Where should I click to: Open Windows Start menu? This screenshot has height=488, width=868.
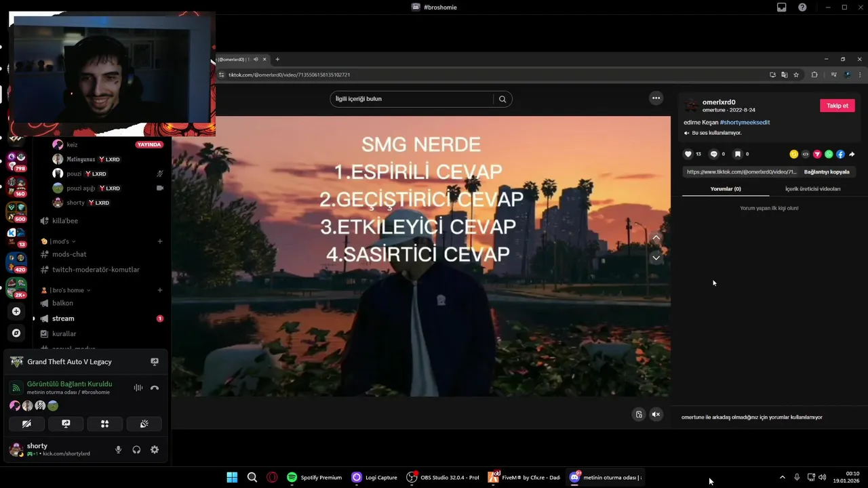[x=232, y=477]
